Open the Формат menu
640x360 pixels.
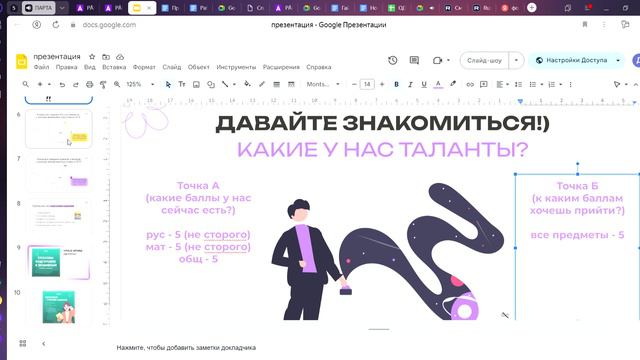(144, 67)
